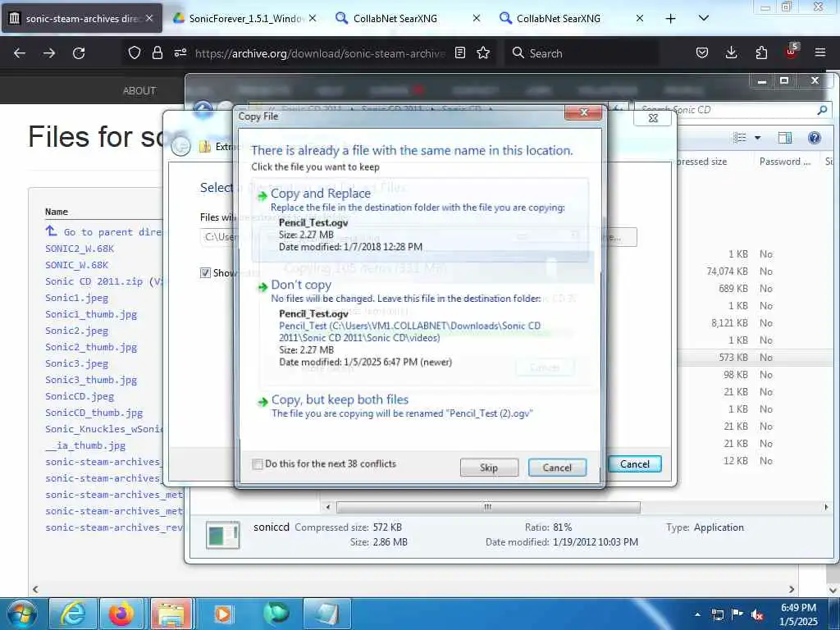Click search magnifier in Explorer search box

tap(822, 110)
